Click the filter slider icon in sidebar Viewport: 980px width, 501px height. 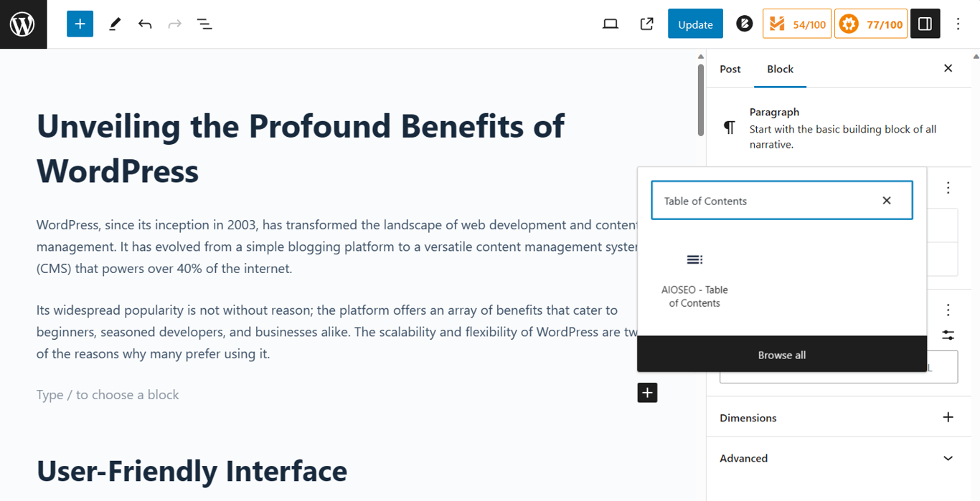(948, 335)
